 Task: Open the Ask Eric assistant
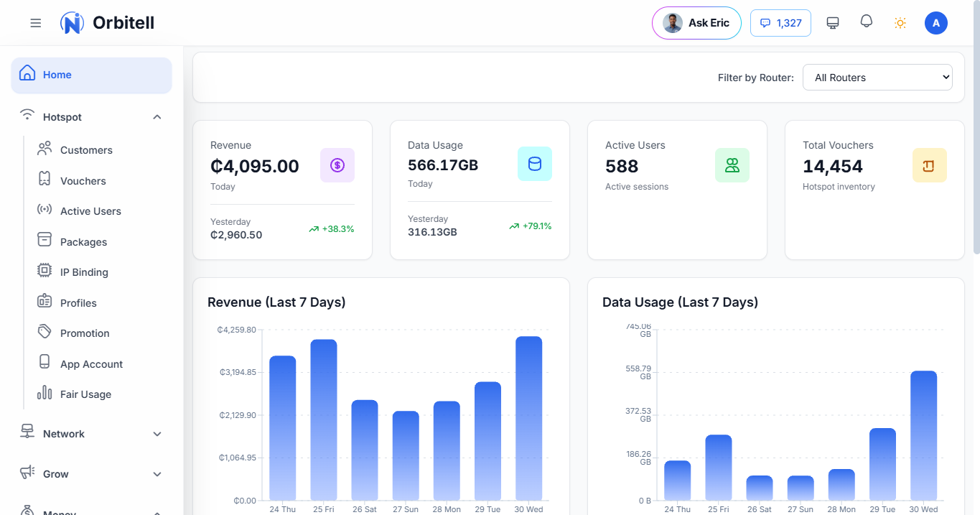point(696,23)
